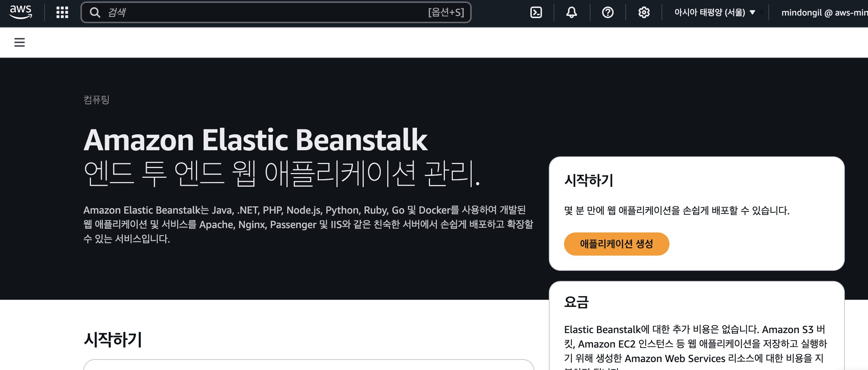Click the 엔드 투 엔드 웹 애플리케이션 관리 subtitle
The image size is (868, 370).
tap(282, 174)
